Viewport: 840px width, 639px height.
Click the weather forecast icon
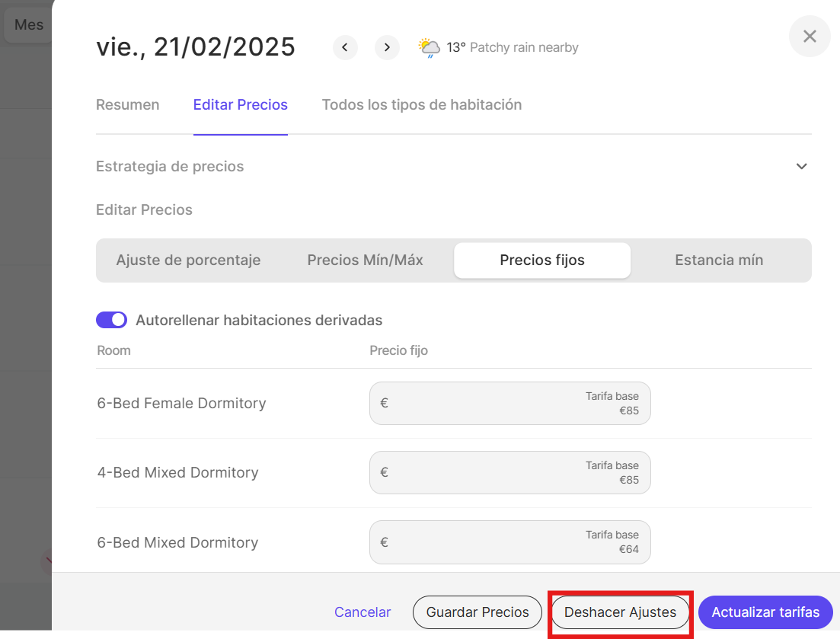tap(429, 47)
